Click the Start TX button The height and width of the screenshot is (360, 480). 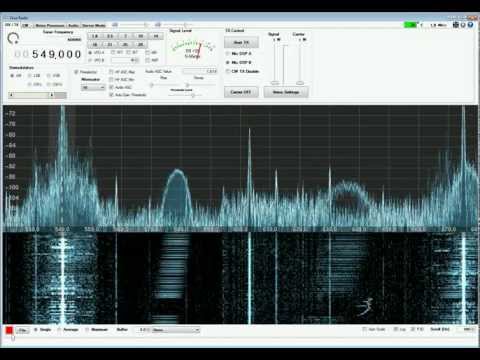[241, 42]
